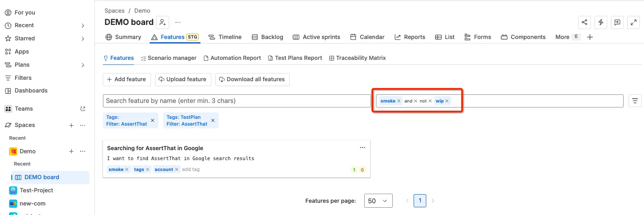644x215 pixels.
Task: Open the ellipsis menu next to the Demo space
Action: (x=83, y=151)
